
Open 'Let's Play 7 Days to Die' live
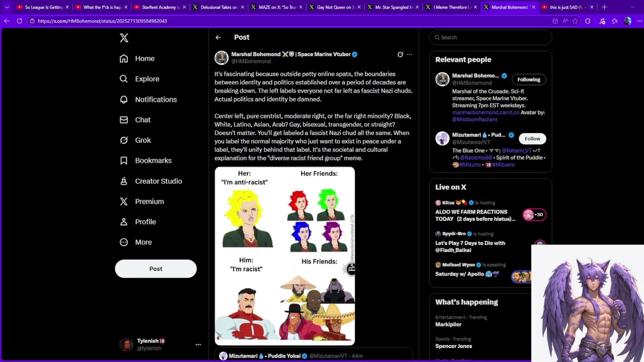(x=470, y=246)
